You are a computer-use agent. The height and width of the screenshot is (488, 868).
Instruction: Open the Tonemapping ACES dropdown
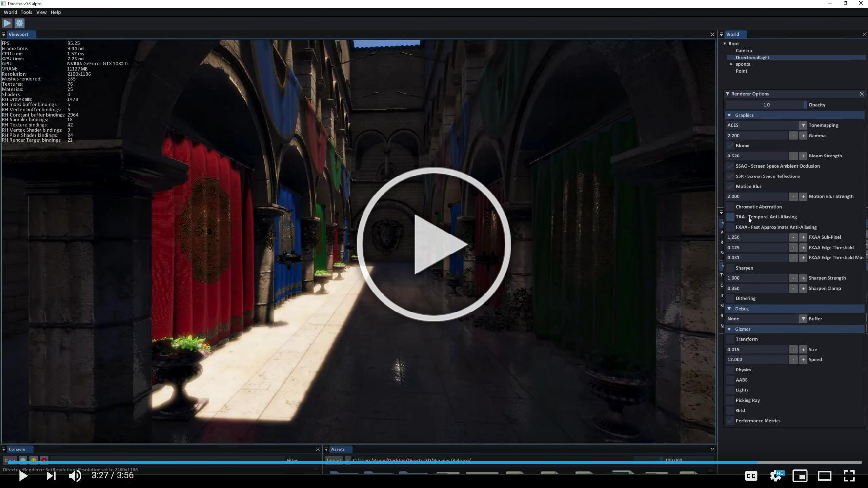pyautogui.click(x=766, y=125)
